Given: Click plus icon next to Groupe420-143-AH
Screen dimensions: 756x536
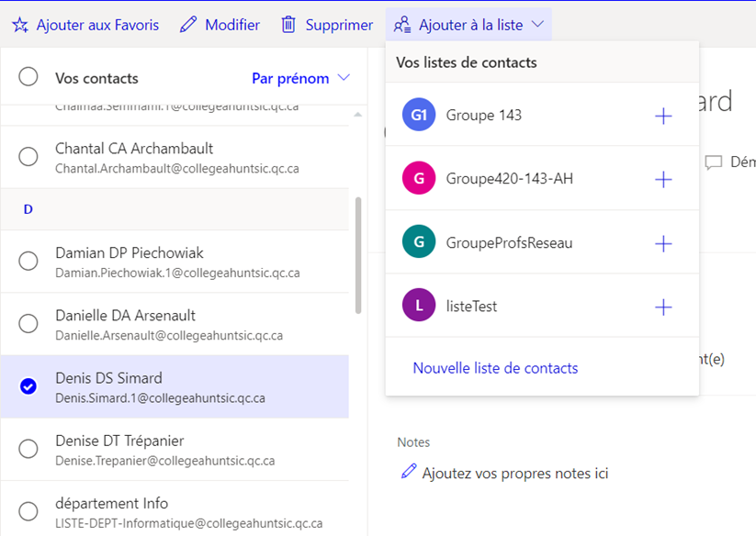Looking at the screenshot, I should coord(662,179).
